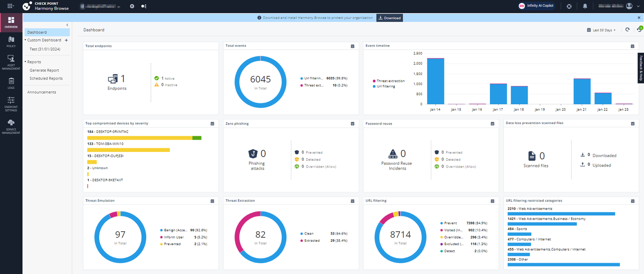Toggle Url filtering legend in Event timeline
Image resolution: width=644 pixels, height=274 pixels.
[x=385, y=86]
